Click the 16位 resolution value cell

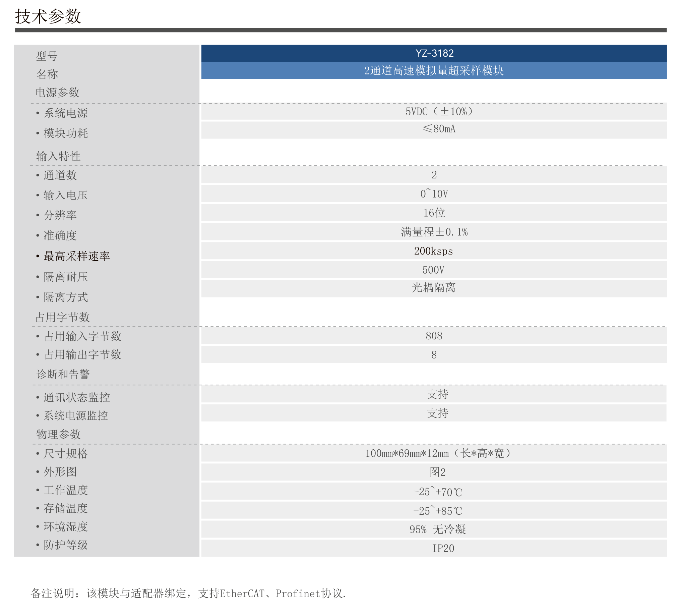tap(434, 213)
